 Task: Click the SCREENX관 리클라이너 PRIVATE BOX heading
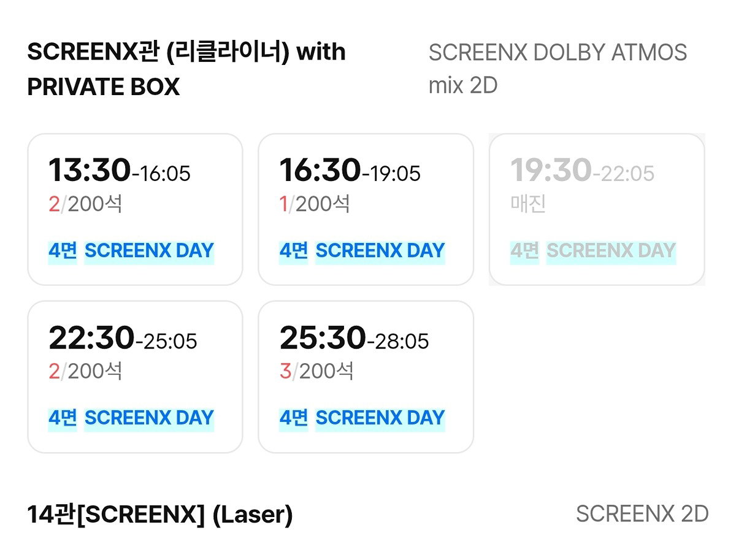tap(186, 69)
